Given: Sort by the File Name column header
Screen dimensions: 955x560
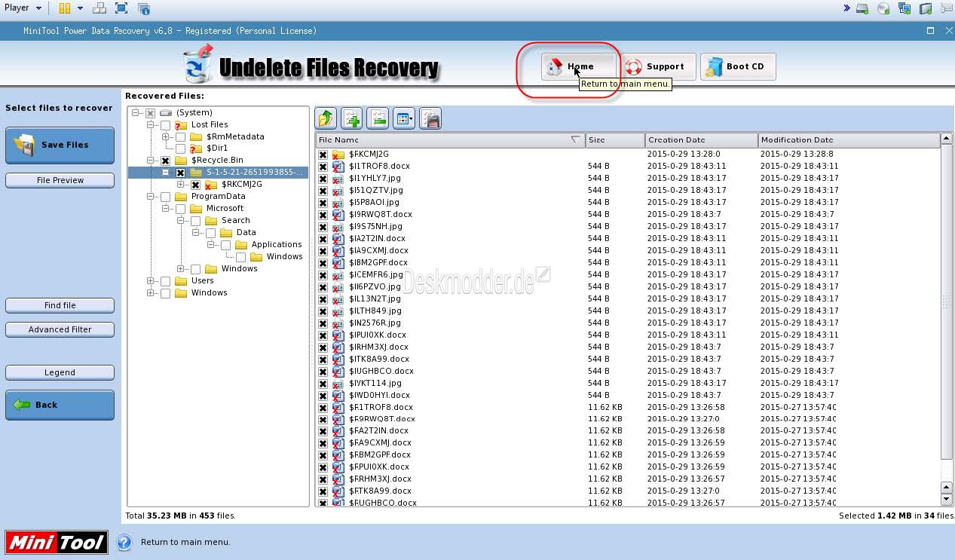Looking at the screenshot, I should [x=450, y=140].
